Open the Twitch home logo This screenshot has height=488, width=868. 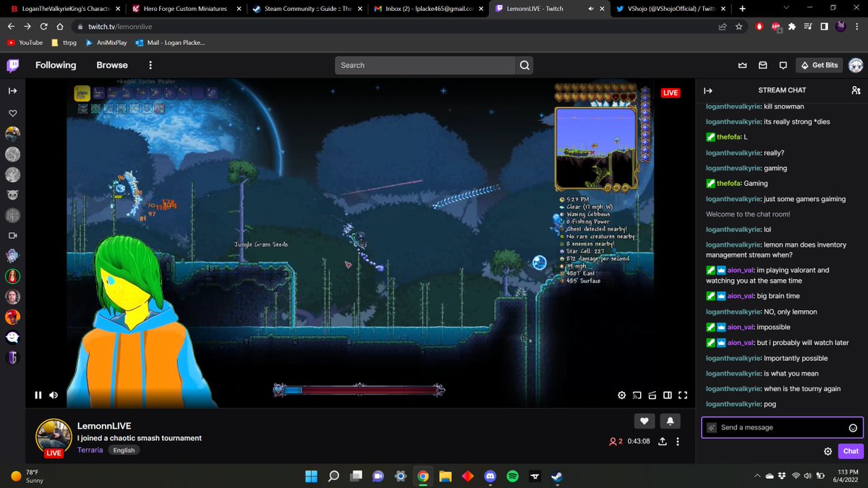13,65
